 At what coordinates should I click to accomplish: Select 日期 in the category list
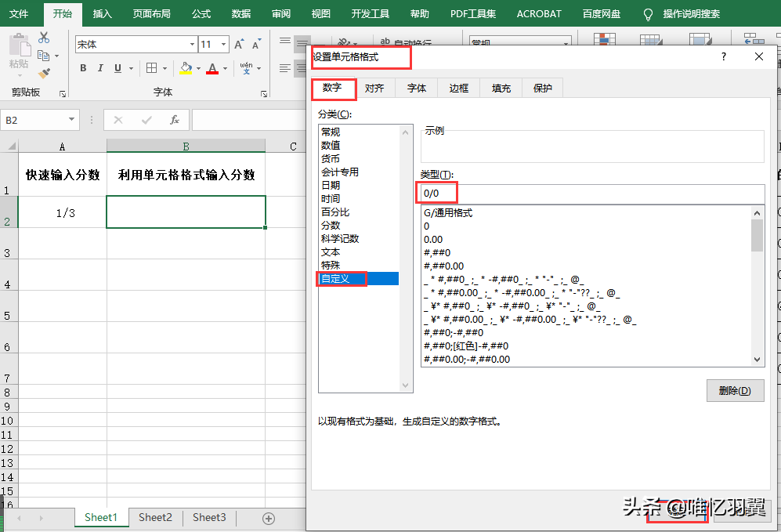(359, 186)
